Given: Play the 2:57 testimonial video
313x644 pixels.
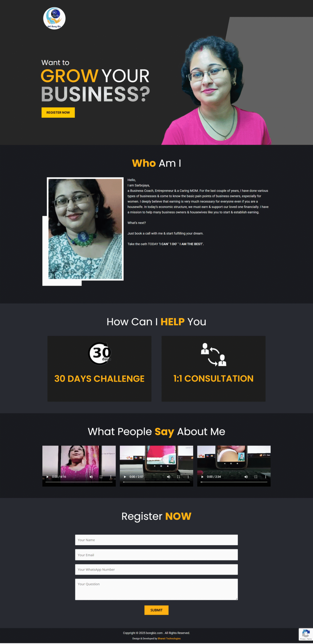Looking at the screenshot, I should (125, 477).
